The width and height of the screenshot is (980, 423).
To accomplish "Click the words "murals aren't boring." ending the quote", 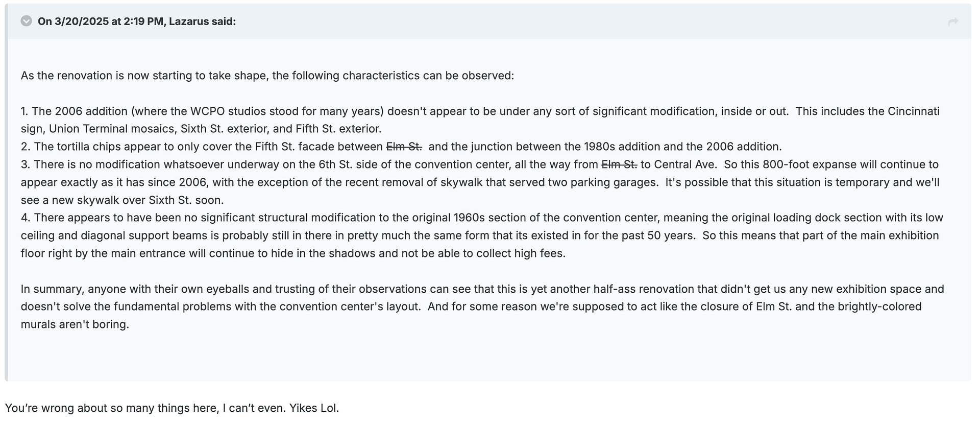I will click(x=75, y=324).
